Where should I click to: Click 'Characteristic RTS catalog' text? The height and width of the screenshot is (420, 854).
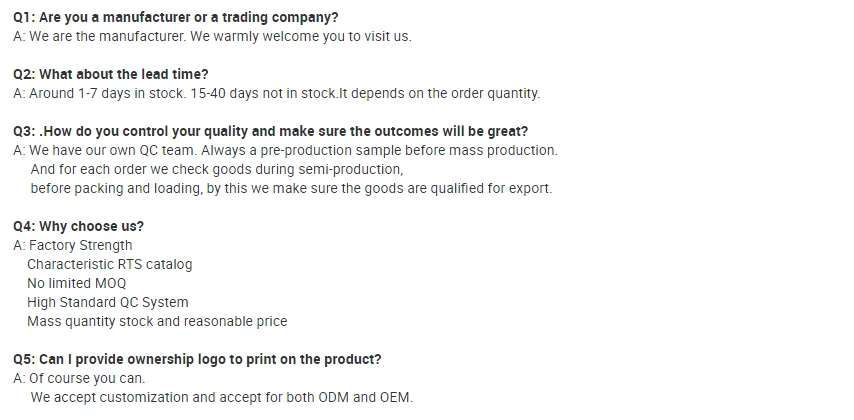pos(109,264)
